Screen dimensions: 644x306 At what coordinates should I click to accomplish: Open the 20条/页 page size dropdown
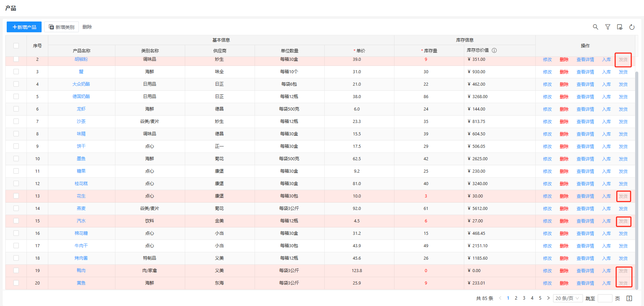click(x=568, y=298)
